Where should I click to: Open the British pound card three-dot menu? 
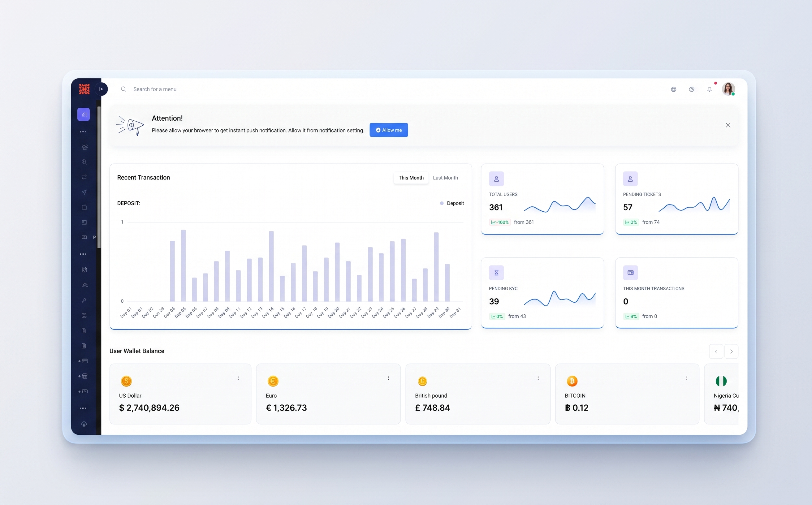coord(538,378)
